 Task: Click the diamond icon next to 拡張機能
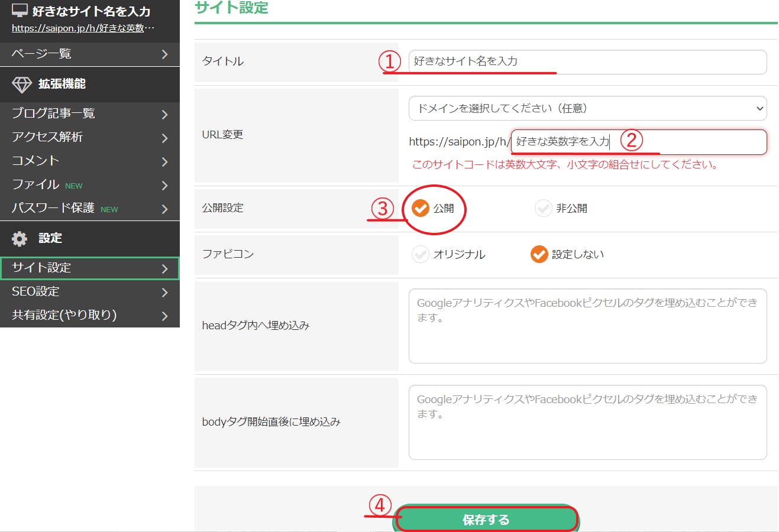(22, 85)
